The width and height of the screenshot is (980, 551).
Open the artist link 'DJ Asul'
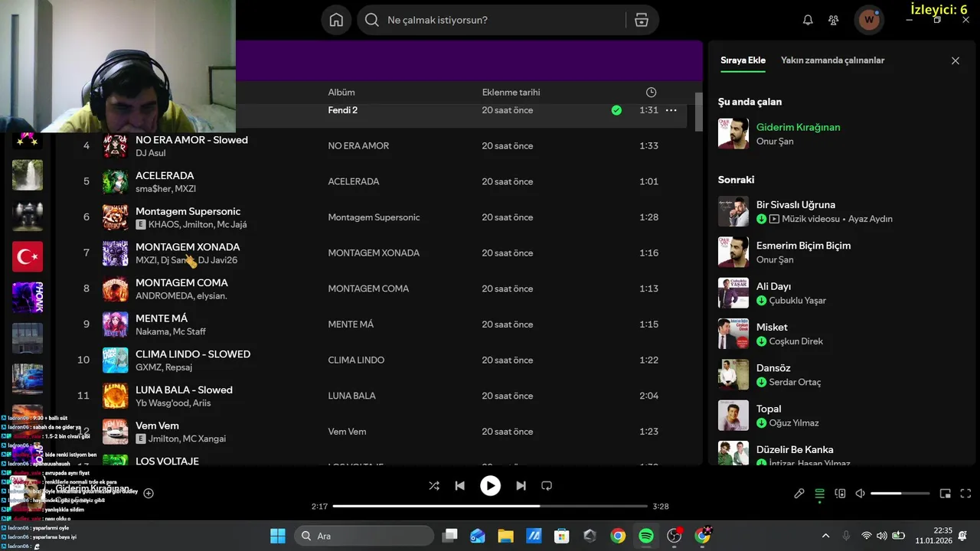click(x=150, y=153)
